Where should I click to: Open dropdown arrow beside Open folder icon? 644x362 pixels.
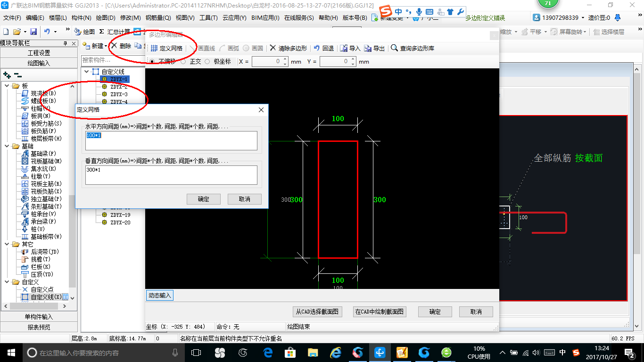coord(25,32)
